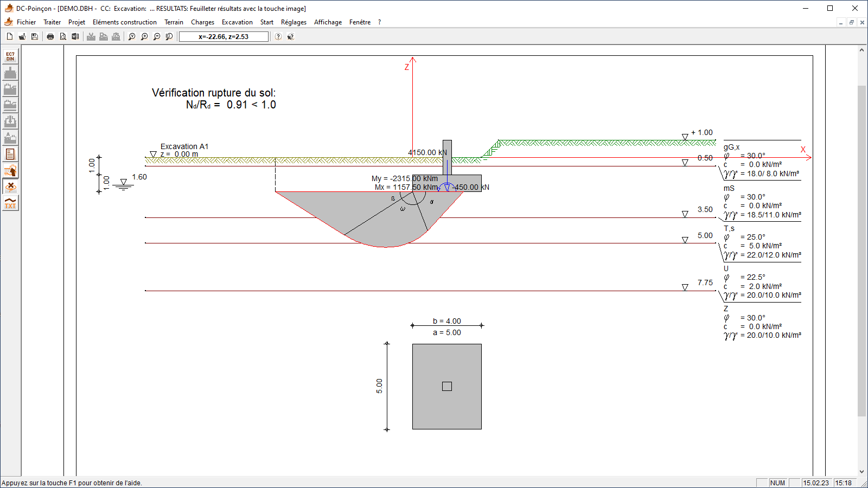The height and width of the screenshot is (488, 868).
Task: Open the Eléments construction menu
Action: tap(125, 22)
